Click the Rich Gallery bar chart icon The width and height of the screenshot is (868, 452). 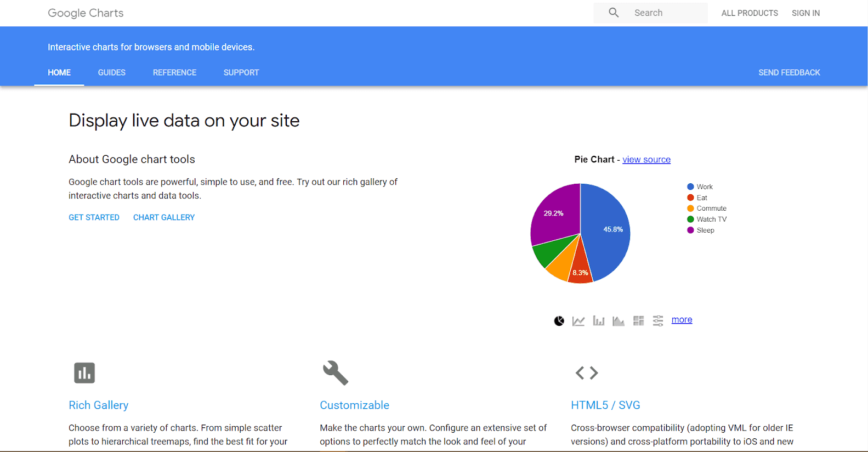coord(84,373)
